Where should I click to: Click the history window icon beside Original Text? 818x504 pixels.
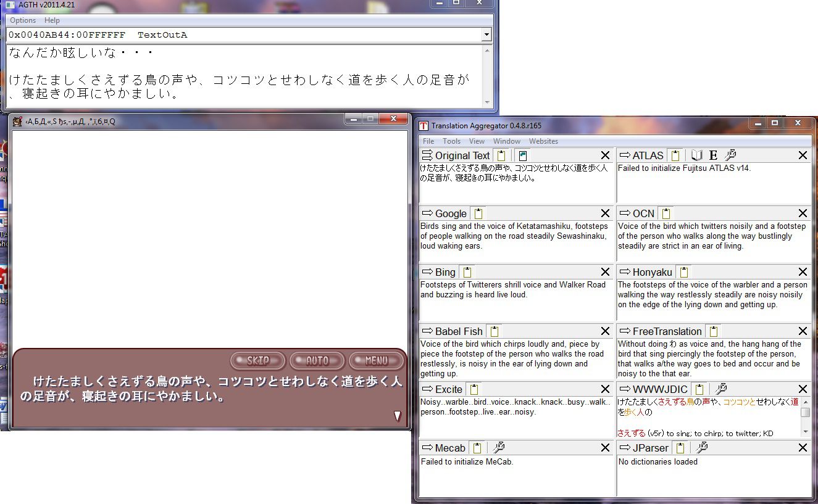(x=522, y=155)
